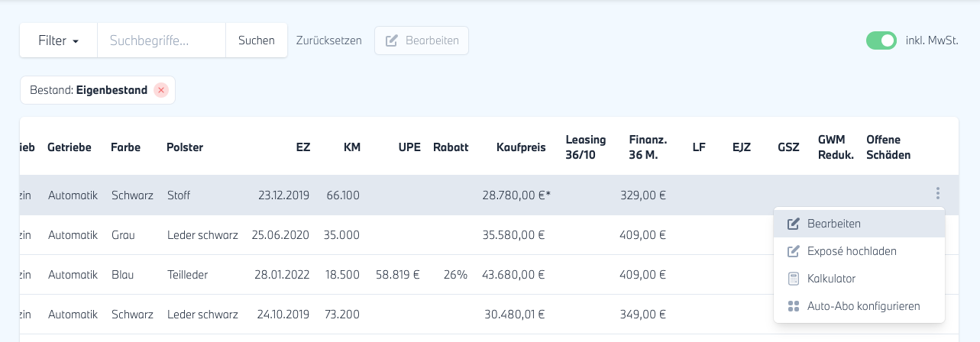The image size is (980, 342).
Task: Select Exposé hochladen from the menu
Action: (x=852, y=251)
